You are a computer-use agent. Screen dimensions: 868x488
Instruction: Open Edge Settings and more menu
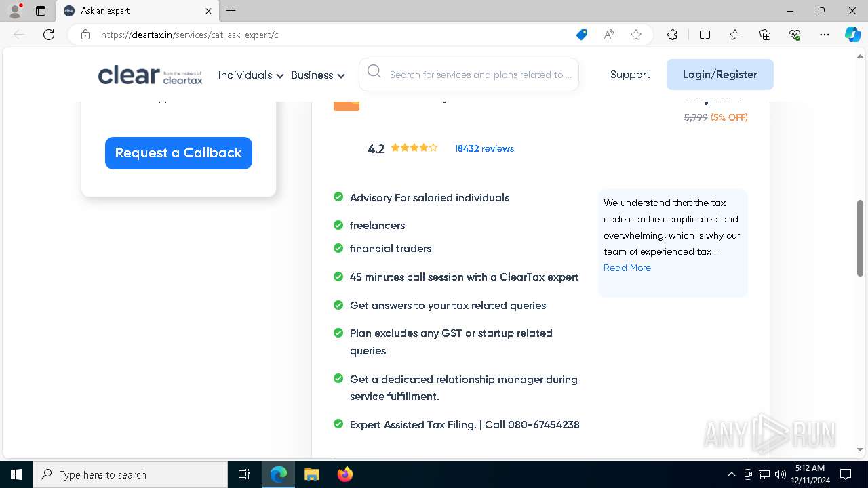coord(825,35)
